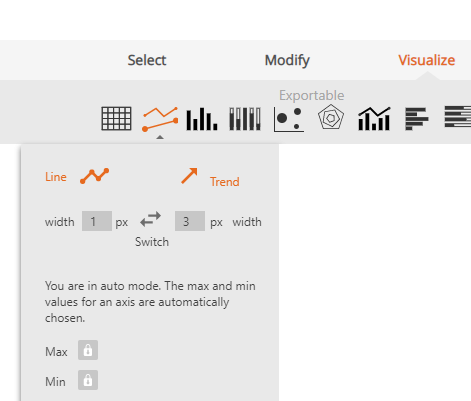The width and height of the screenshot is (471, 401).
Task: Open the Modify tab
Action: [287, 60]
